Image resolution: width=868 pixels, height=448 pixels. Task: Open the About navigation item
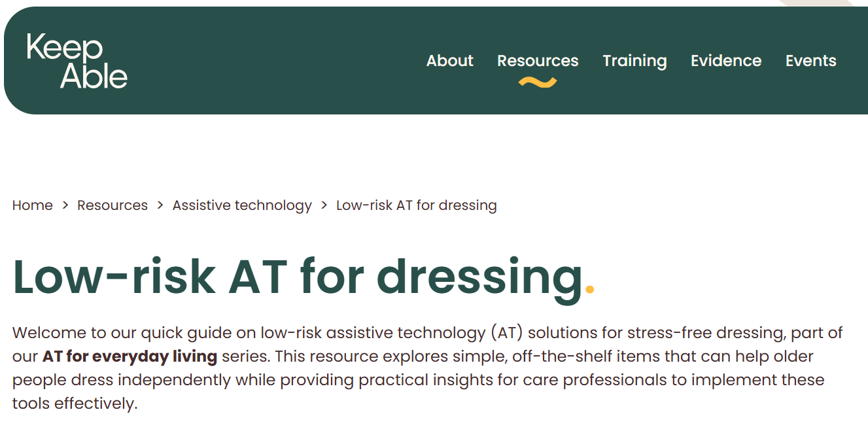click(x=449, y=60)
